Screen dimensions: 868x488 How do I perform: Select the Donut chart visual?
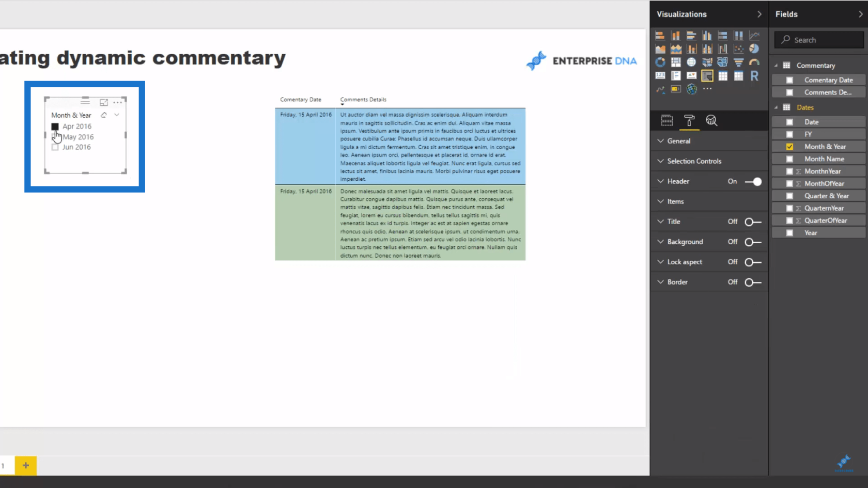[660, 62]
